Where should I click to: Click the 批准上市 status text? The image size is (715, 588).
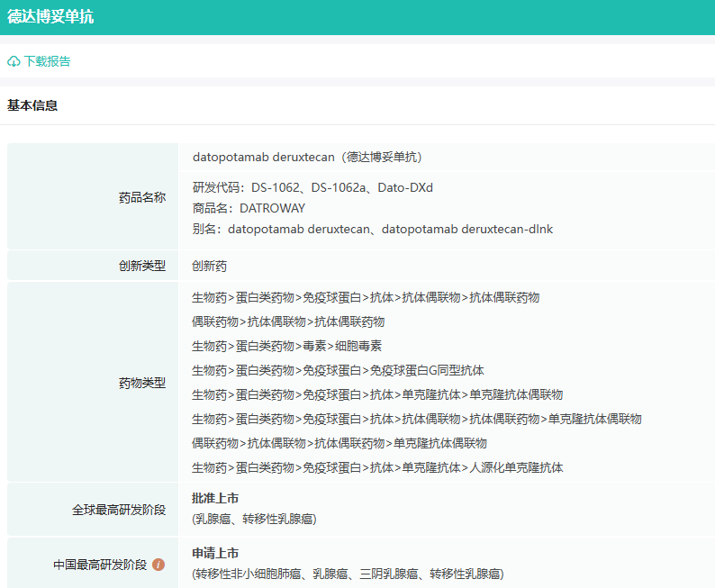click(x=215, y=499)
